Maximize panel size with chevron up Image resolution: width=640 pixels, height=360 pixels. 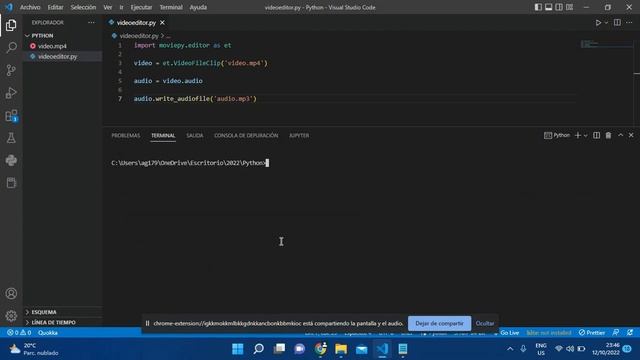point(620,135)
